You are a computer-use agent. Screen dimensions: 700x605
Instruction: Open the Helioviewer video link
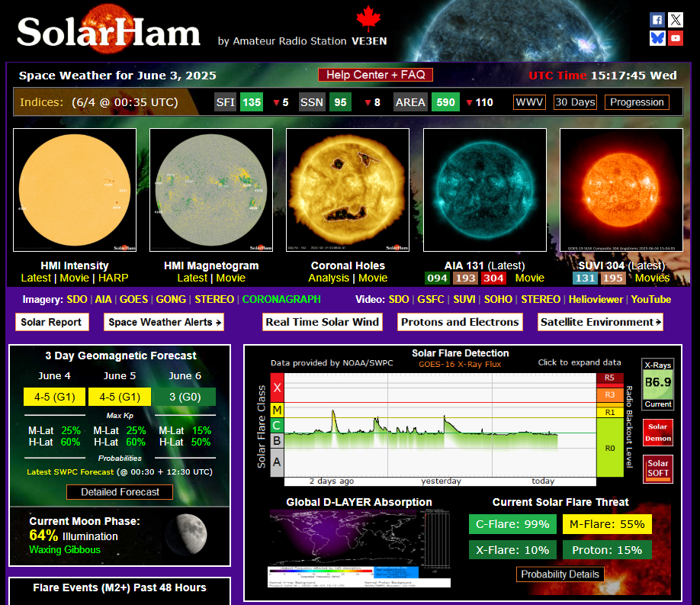pos(596,299)
